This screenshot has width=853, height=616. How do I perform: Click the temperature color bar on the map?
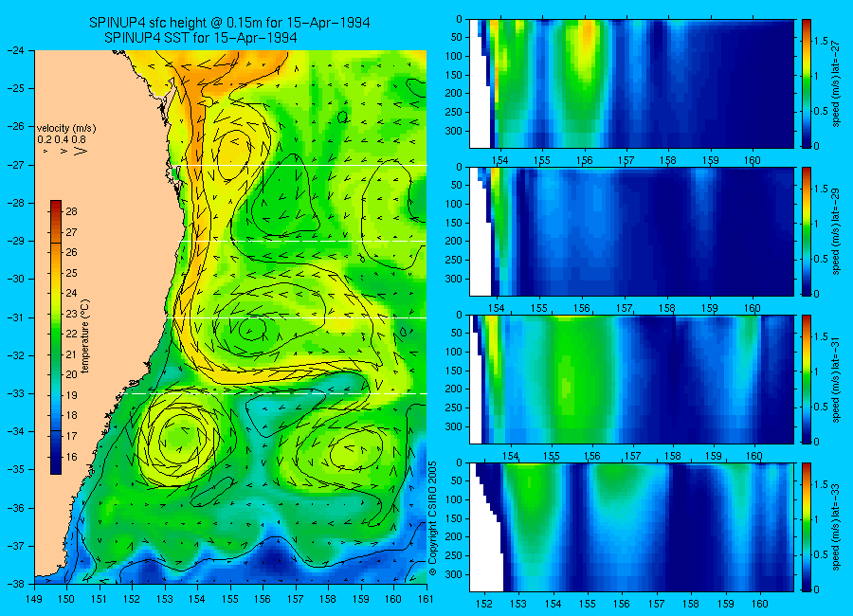(56, 337)
